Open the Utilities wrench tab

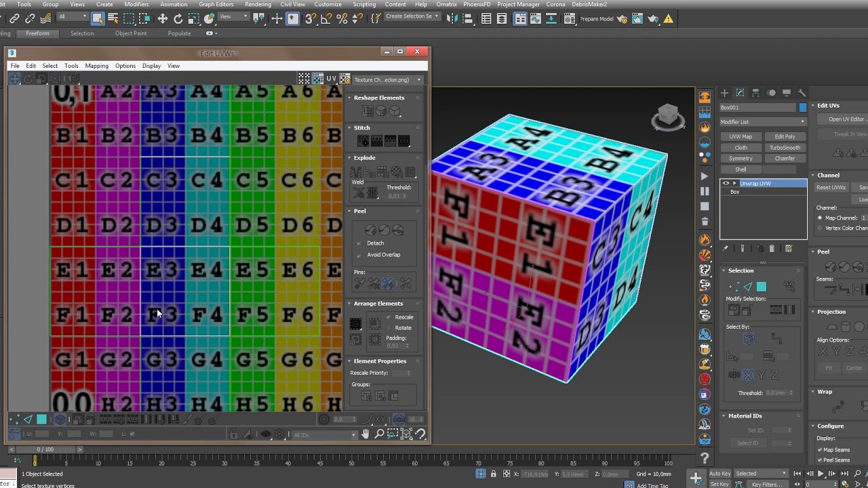pyautogui.click(x=802, y=93)
